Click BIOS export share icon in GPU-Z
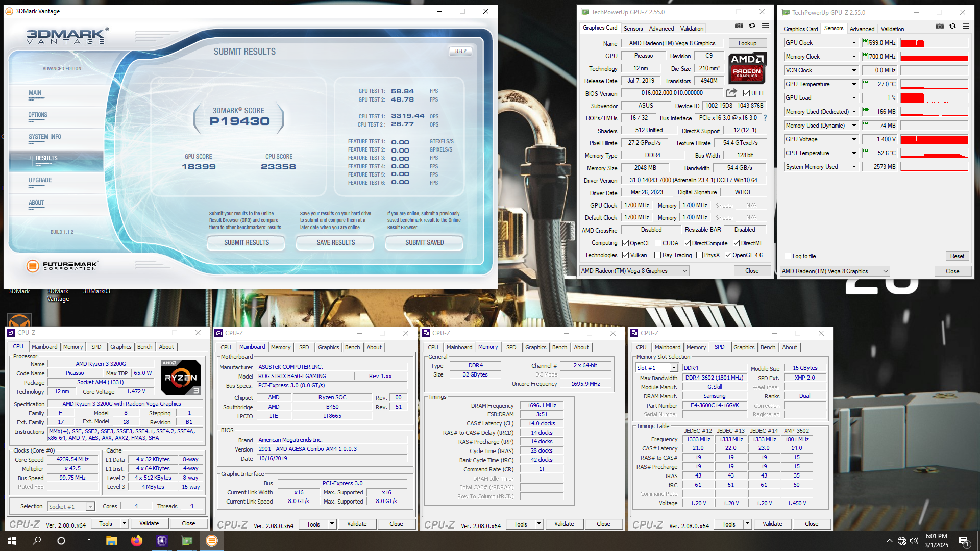The height and width of the screenshot is (551, 980). coord(731,93)
